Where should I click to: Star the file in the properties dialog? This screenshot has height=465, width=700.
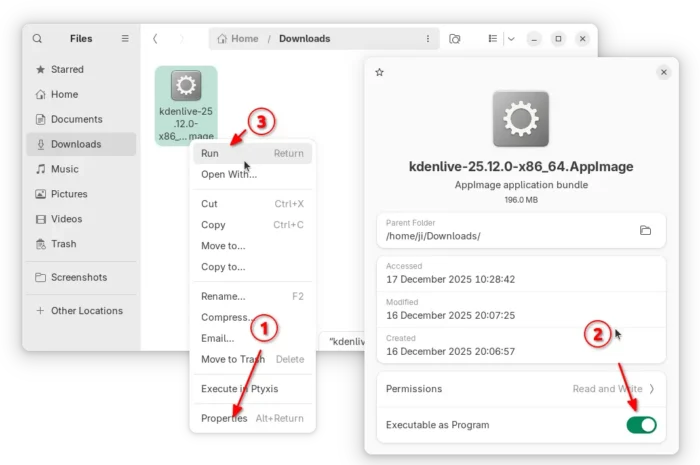coord(379,72)
